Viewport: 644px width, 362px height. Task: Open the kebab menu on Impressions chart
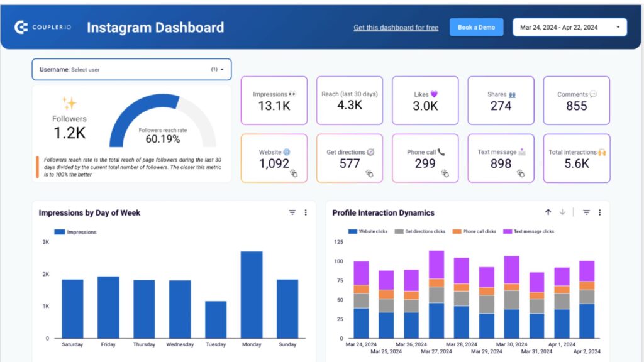[306, 212]
